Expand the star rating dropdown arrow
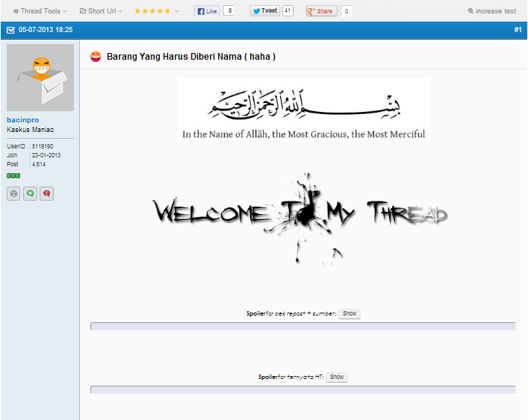This screenshot has height=420, width=528. [177, 11]
